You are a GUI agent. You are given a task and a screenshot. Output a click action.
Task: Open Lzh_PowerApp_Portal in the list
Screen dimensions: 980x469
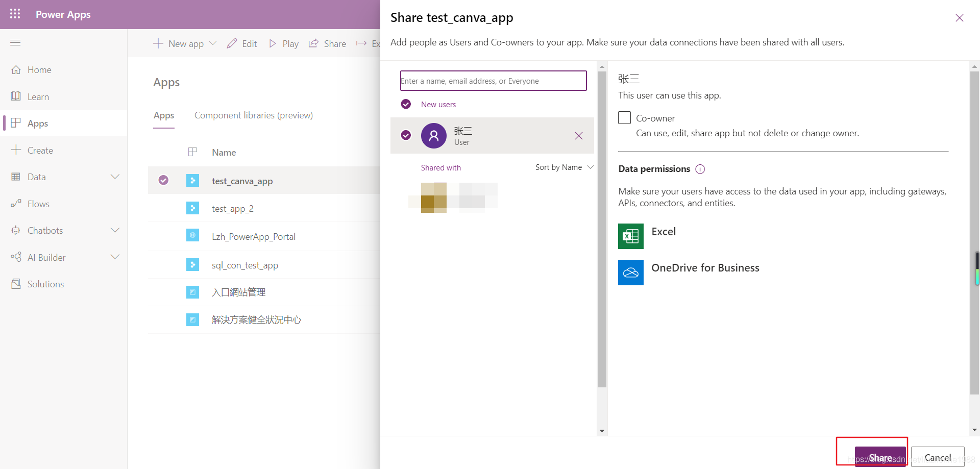point(254,236)
